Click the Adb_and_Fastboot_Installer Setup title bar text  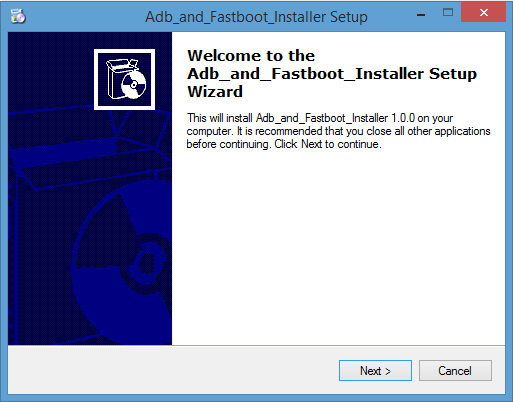point(256,17)
